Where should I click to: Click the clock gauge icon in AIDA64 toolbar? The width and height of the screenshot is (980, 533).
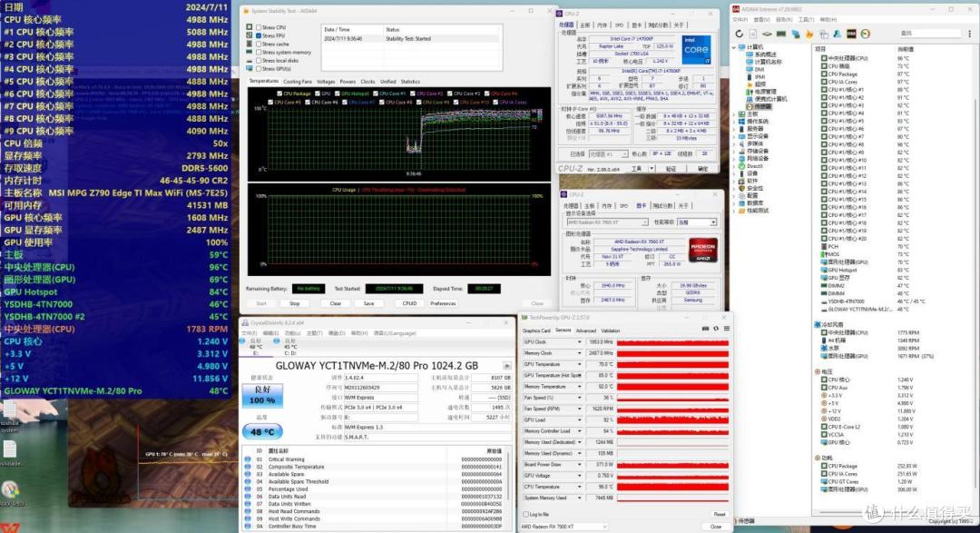pos(865,34)
